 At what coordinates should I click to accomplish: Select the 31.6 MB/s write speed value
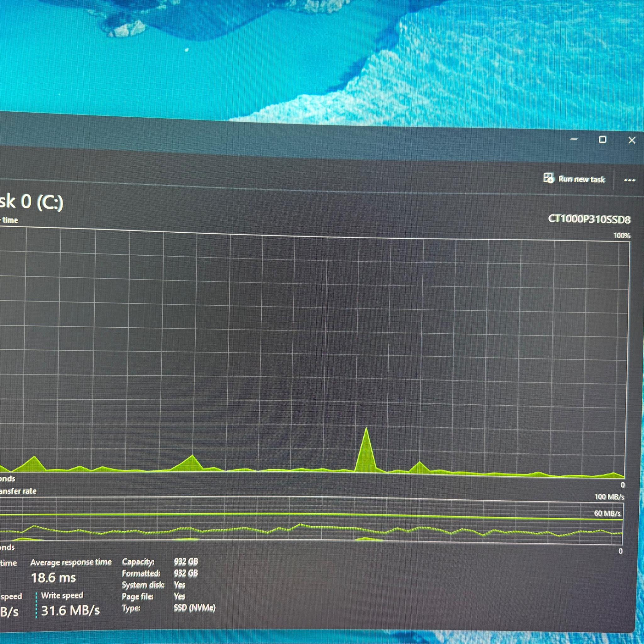(x=70, y=610)
